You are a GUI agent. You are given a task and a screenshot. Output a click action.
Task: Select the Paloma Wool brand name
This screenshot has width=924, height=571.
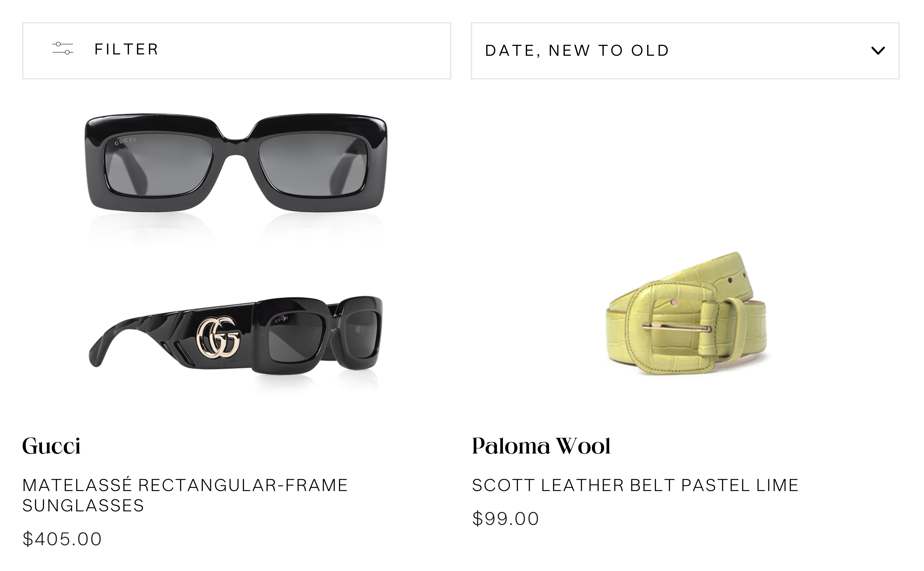[541, 446]
